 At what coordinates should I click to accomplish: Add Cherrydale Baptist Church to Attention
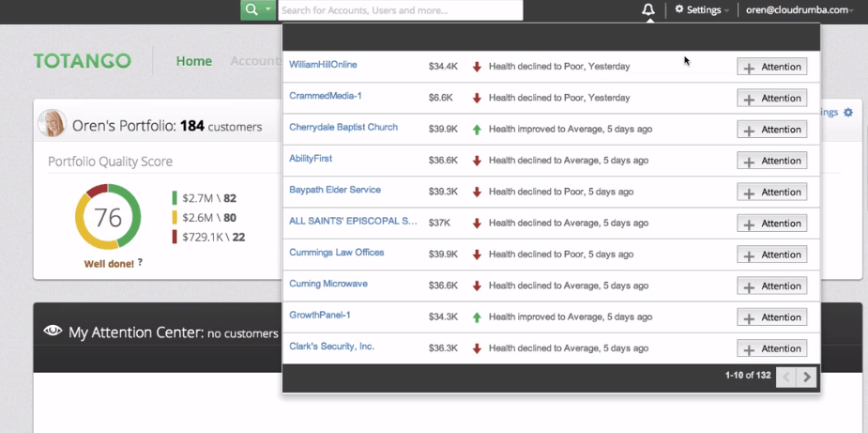coord(771,130)
